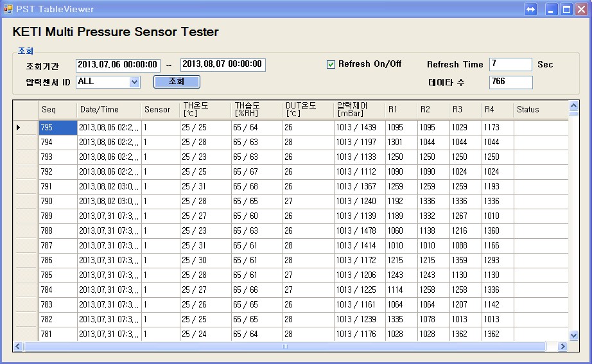Image resolution: width=592 pixels, height=364 pixels.
Task: Click the row header of row 790
Action: 26,201
